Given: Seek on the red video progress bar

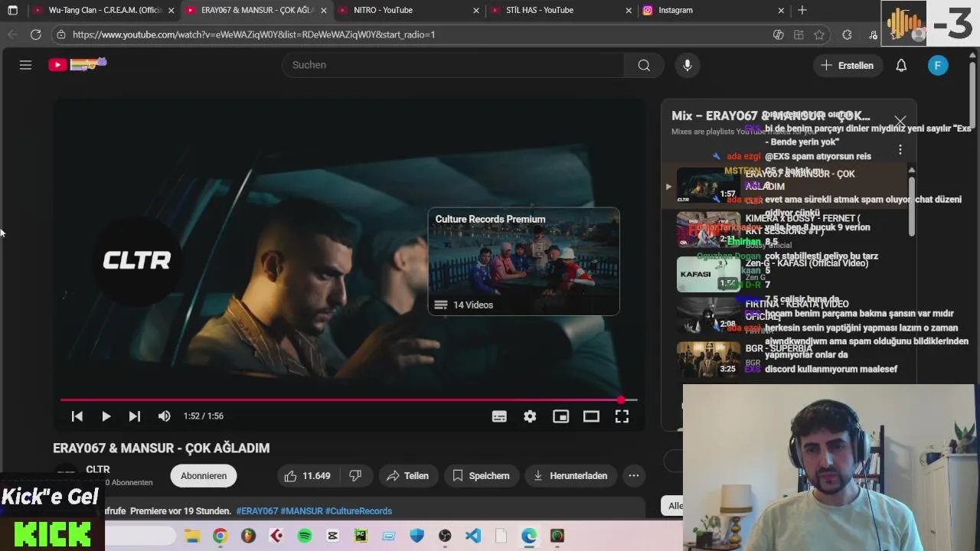Looking at the screenshot, I should (348, 399).
